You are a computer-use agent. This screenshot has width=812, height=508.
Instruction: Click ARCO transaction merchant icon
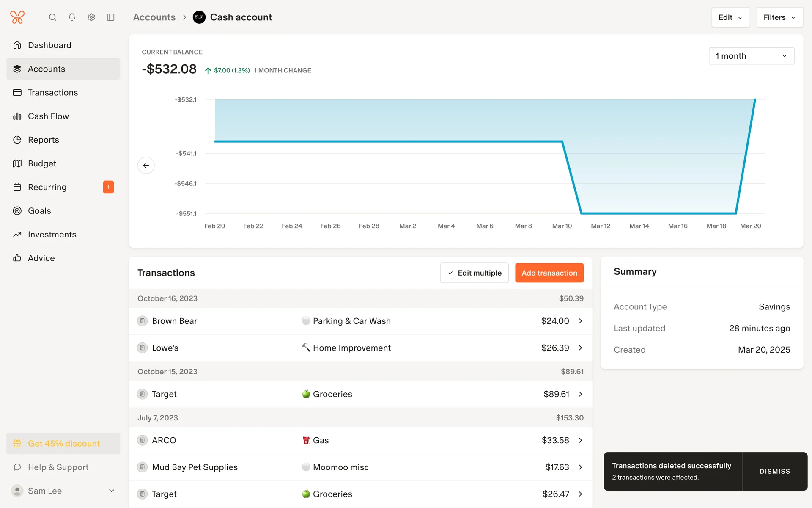click(x=143, y=440)
